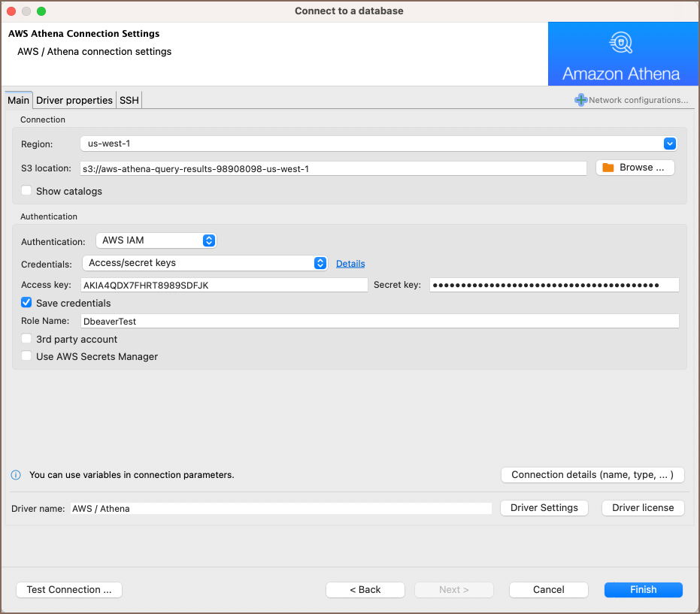Click the Connection details button
Image resolution: width=700 pixels, height=614 pixels.
592,475
